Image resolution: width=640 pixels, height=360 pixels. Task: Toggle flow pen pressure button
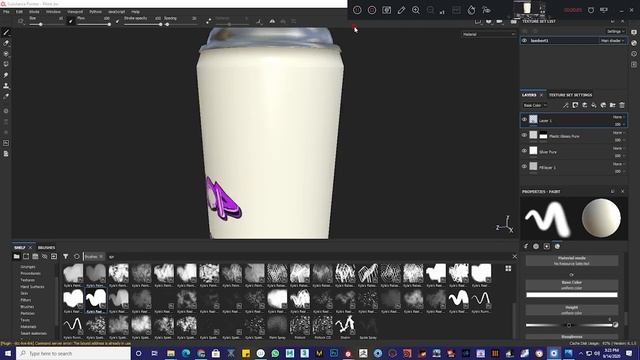point(118,21)
